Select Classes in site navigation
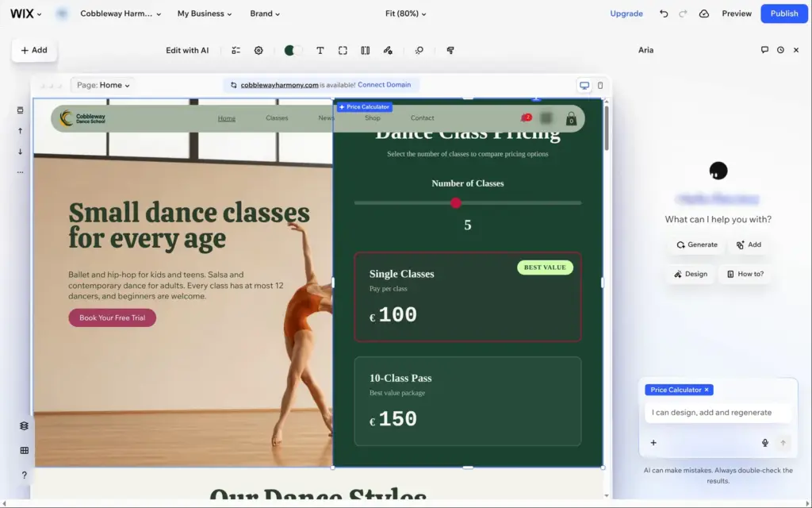Viewport: 812px width, 508px height. click(x=277, y=118)
